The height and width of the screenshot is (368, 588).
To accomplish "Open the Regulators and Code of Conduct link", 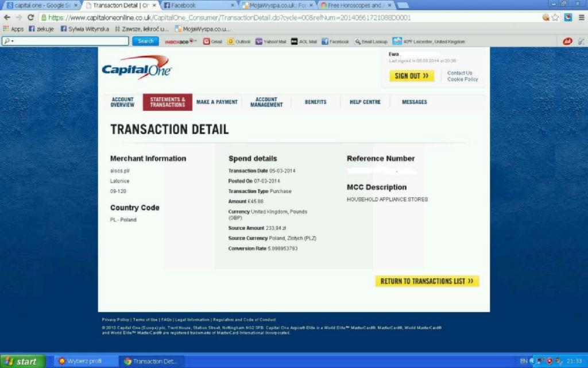I will [x=244, y=320].
